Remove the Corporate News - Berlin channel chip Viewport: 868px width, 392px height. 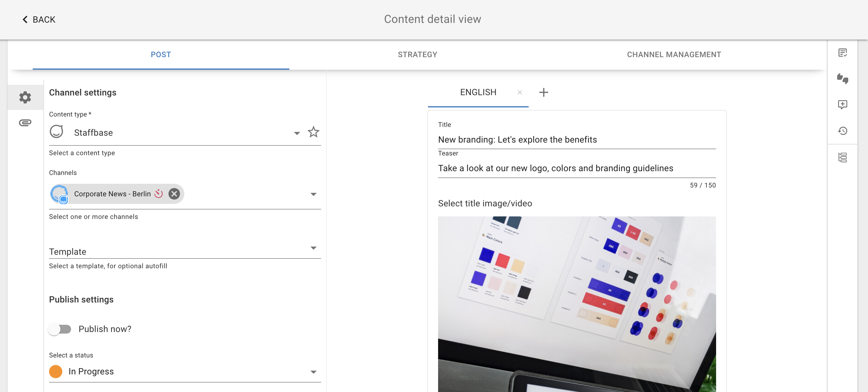point(174,193)
